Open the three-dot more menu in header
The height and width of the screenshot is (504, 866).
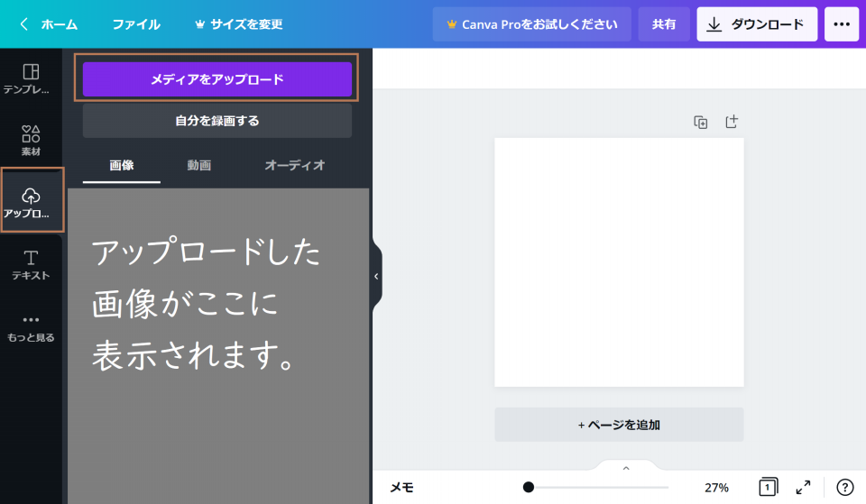coord(841,24)
